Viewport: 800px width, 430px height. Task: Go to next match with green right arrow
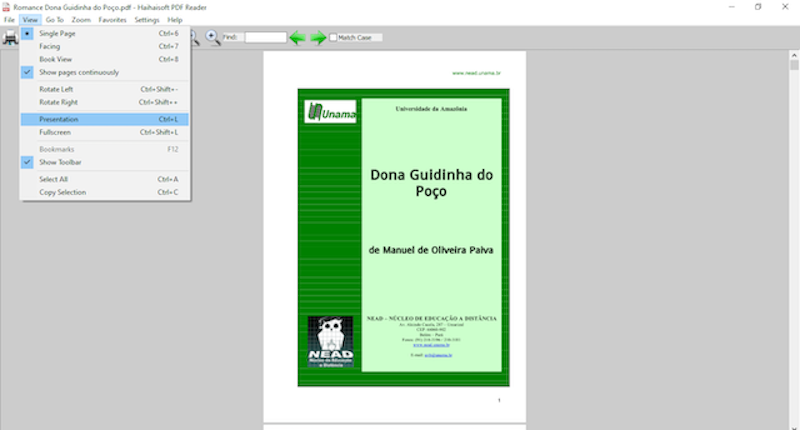[318, 38]
